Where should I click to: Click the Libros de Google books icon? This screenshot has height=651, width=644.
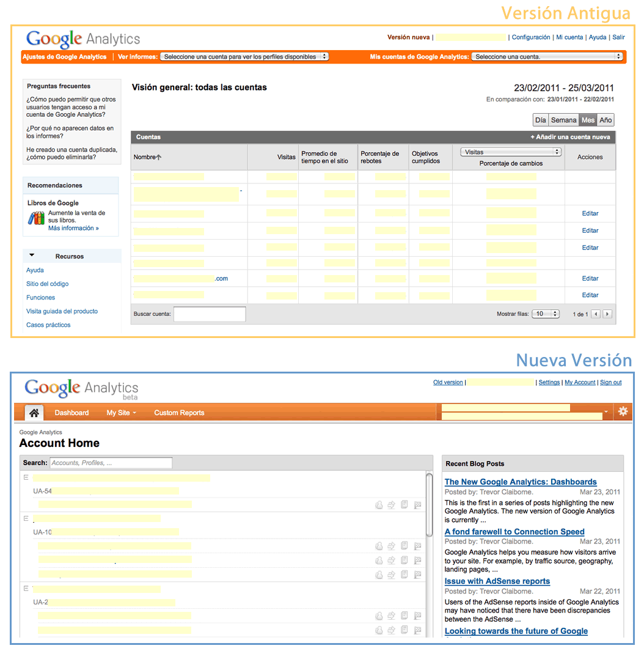point(36,218)
